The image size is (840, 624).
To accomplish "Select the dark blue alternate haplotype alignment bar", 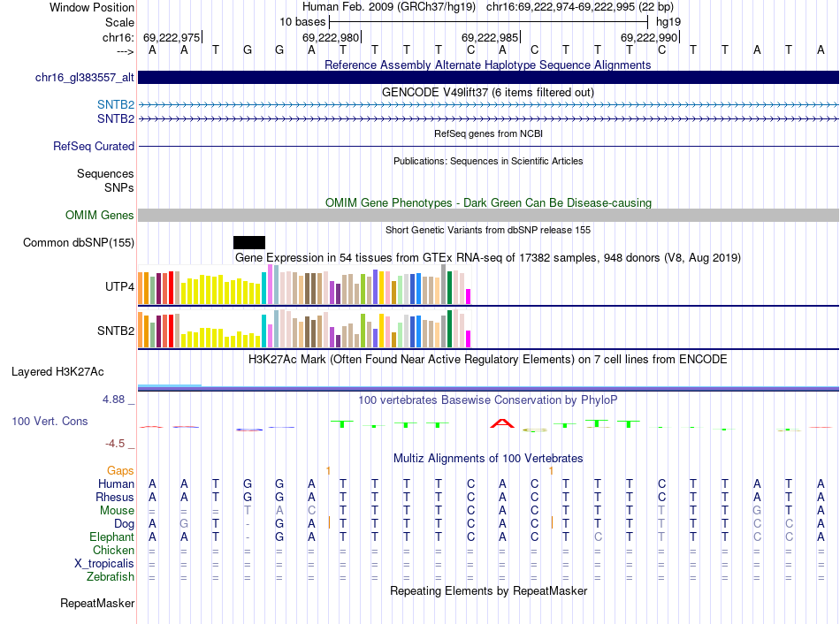I will pyautogui.click(x=488, y=78).
